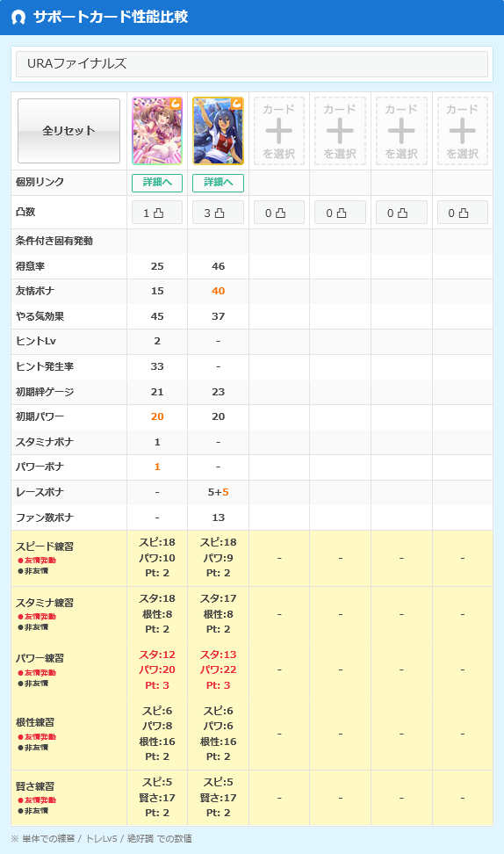Open 詳細へ link for first card

click(x=157, y=183)
